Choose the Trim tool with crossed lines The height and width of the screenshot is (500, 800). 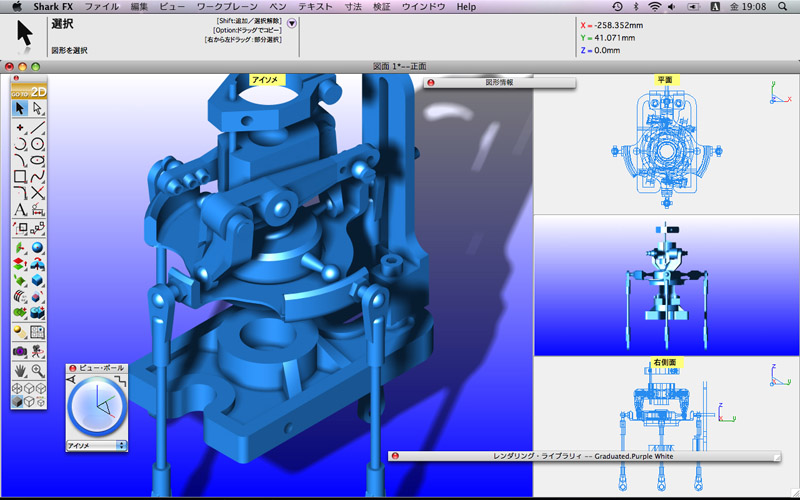point(38,193)
